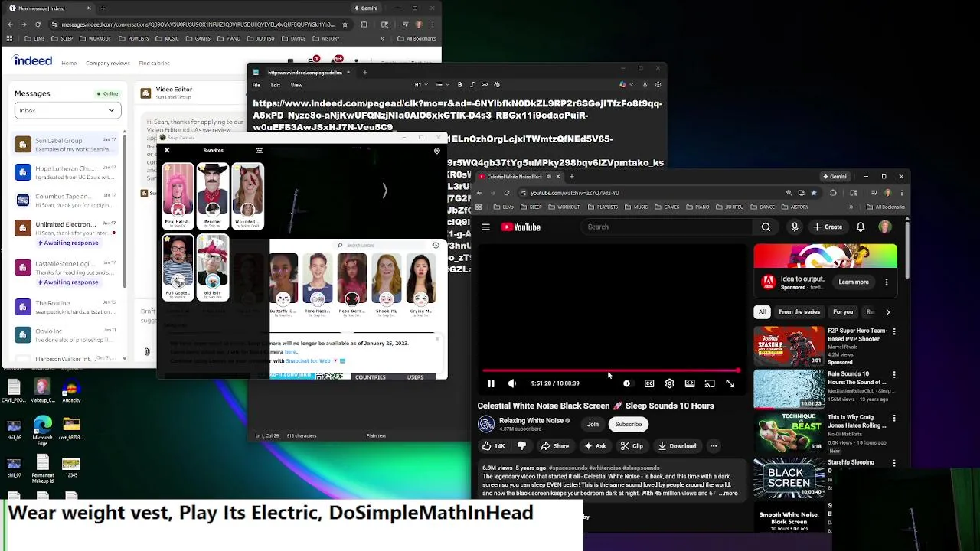
Task: Start YouTube voice search with microphone
Action: coord(794,227)
